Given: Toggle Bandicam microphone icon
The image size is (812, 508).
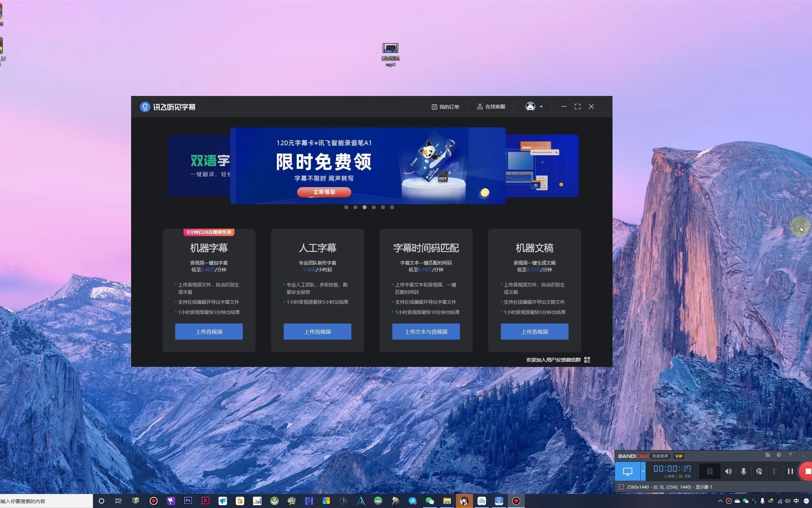Looking at the screenshot, I should (x=743, y=471).
